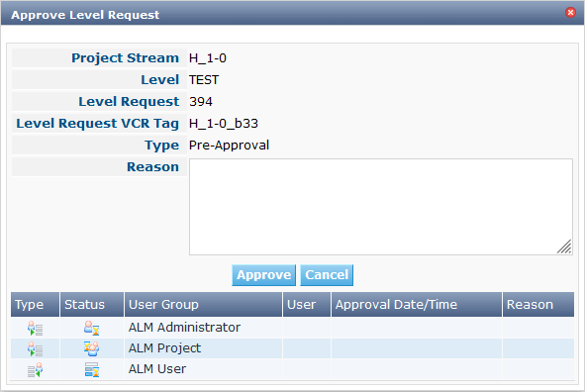Click the VCR Tag value H_1-0_b33
This screenshot has height=392, width=585.
(223, 124)
